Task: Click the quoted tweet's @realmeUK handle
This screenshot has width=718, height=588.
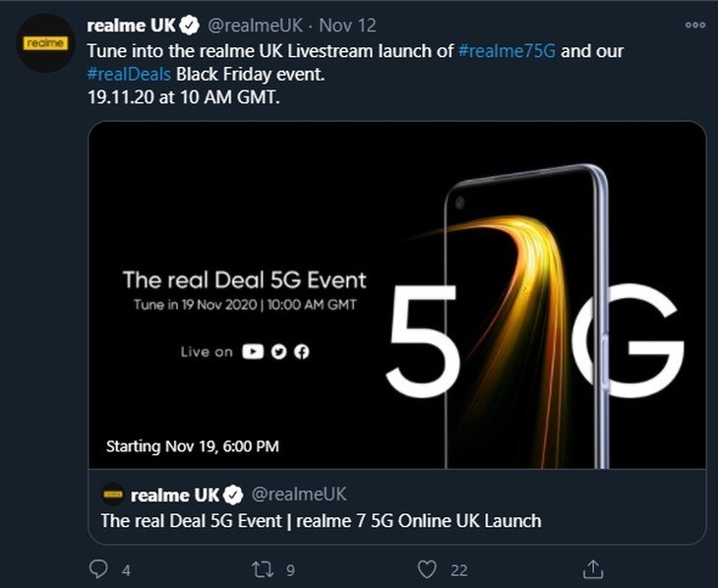Action: (299, 495)
